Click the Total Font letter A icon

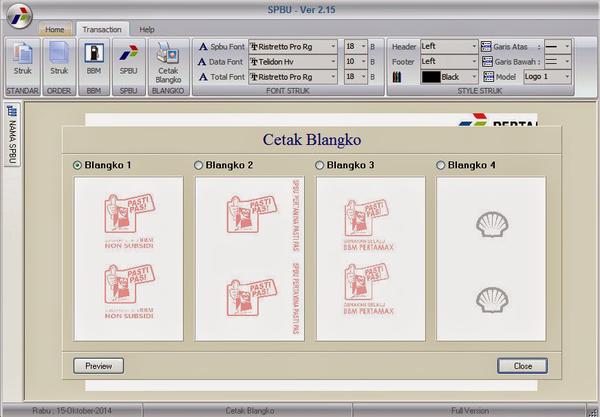click(203, 77)
